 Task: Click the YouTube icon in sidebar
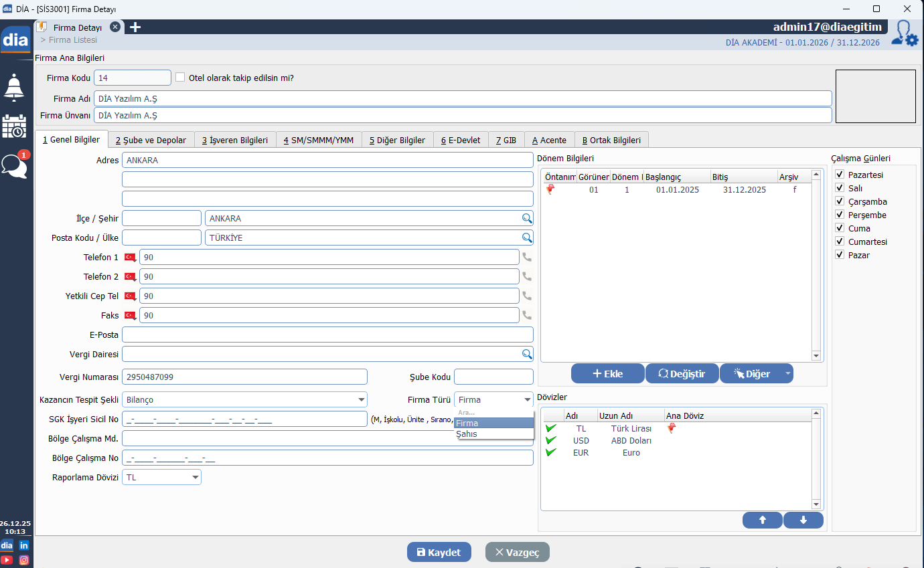pyautogui.click(x=6, y=560)
